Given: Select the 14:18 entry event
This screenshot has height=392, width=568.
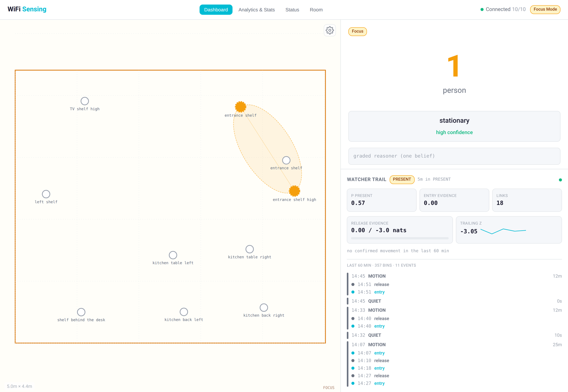Looking at the screenshot, I should pos(368,368).
